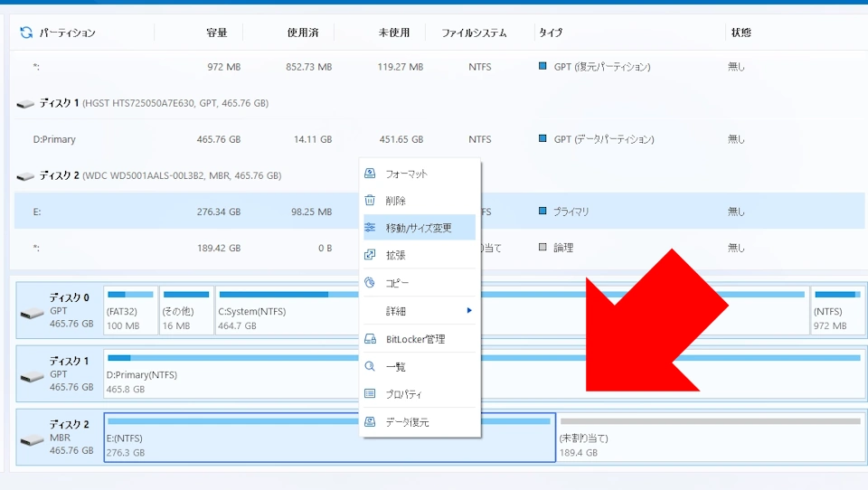Choose 削除 from the context menu

(x=420, y=201)
